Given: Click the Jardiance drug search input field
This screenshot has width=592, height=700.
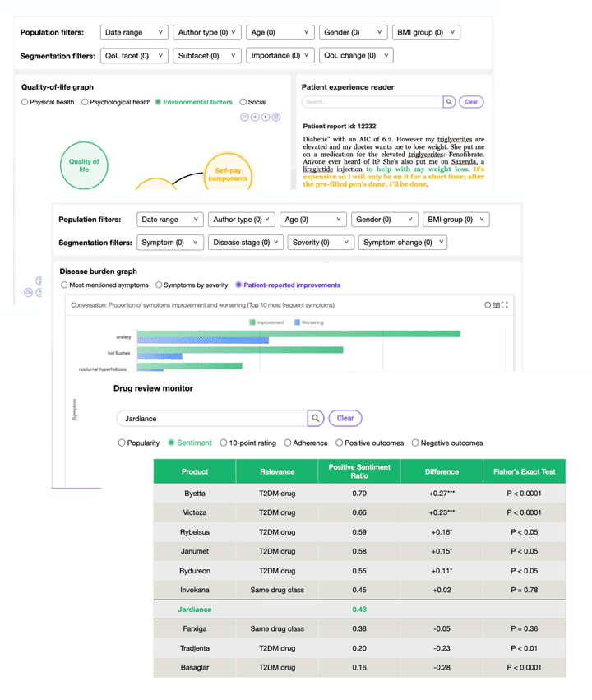Looking at the screenshot, I should pyautogui.click(x=210, y=418).
